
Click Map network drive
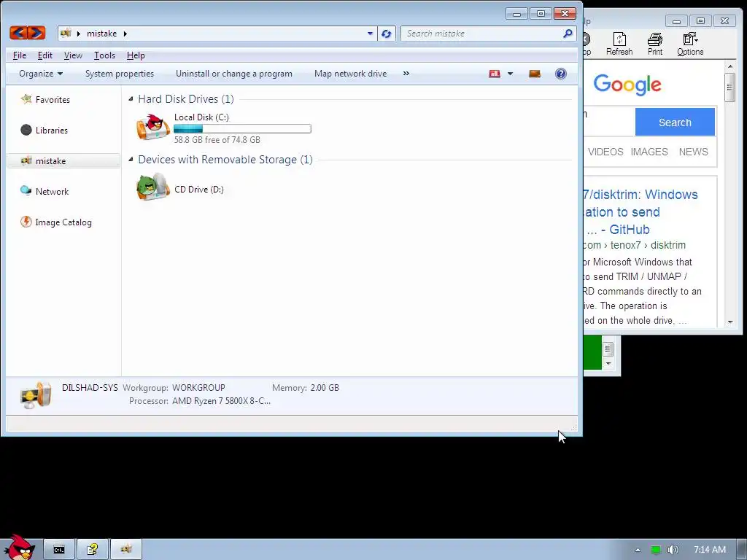coord(351,74)
